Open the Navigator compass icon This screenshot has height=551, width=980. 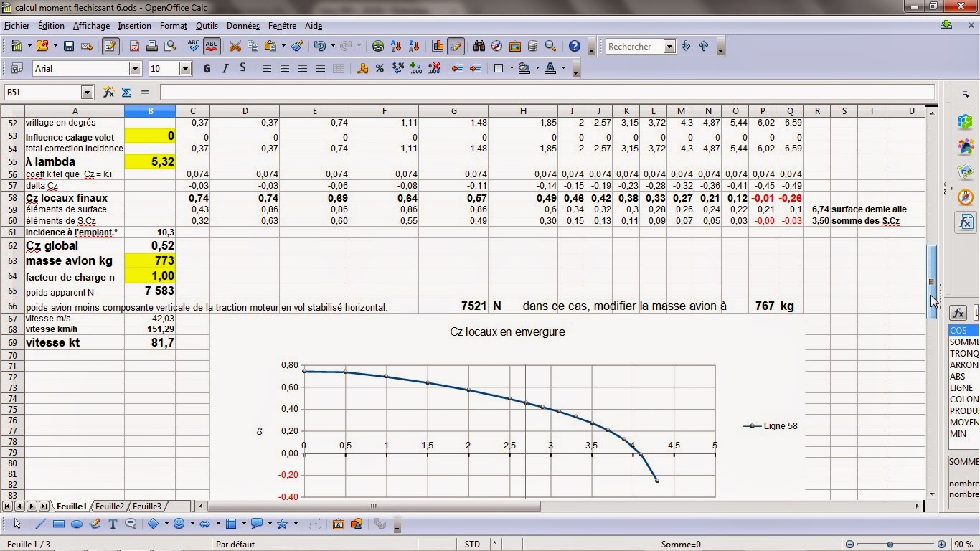(497, 46)
